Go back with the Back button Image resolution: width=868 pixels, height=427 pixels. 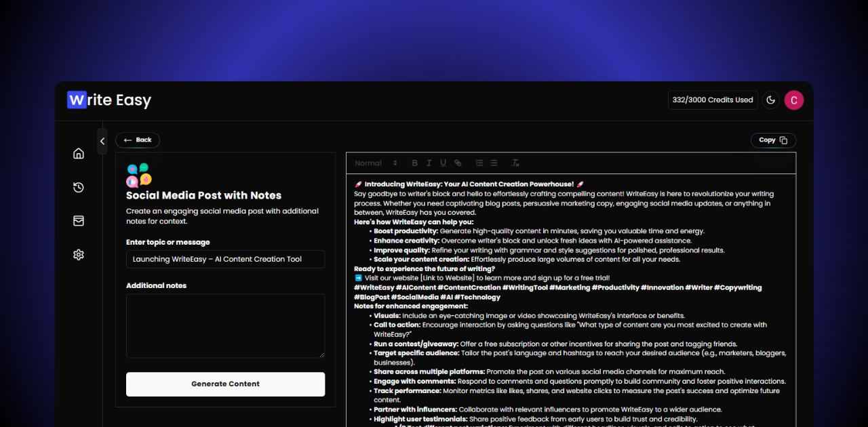[x=138, y=140]
